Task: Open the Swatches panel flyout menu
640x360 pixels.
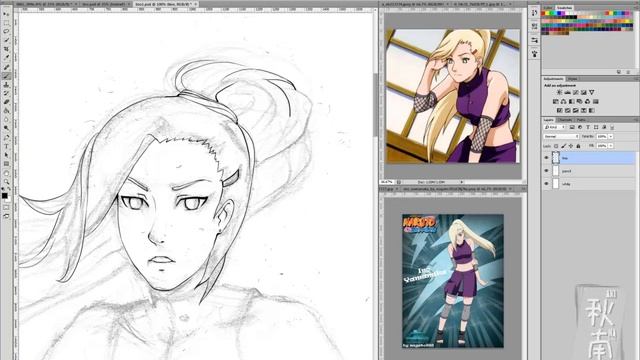Action: click(x=637, y=8)
